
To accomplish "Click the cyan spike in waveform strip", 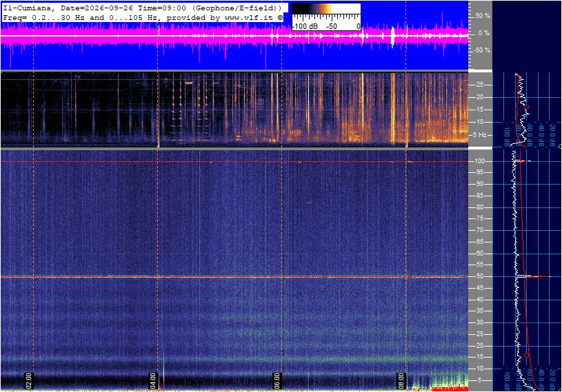I will tap(392, 37).
